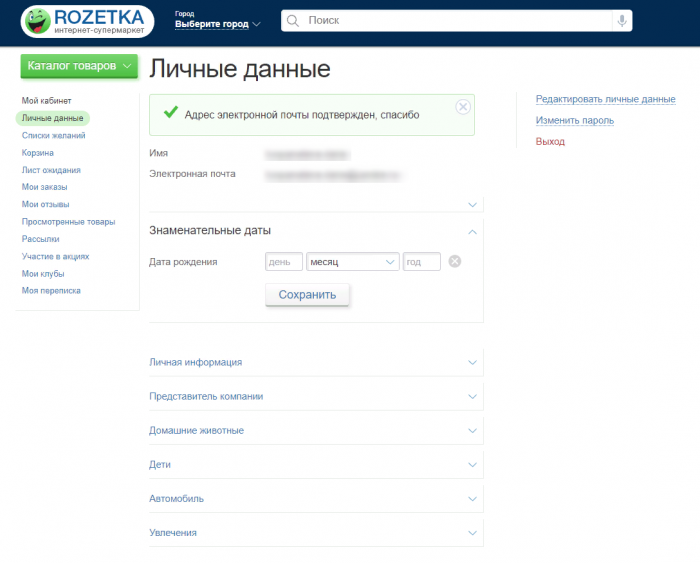Expand the Автомобиль section
The height and width of the screenshot is (563, 700).
pos(473,499)
